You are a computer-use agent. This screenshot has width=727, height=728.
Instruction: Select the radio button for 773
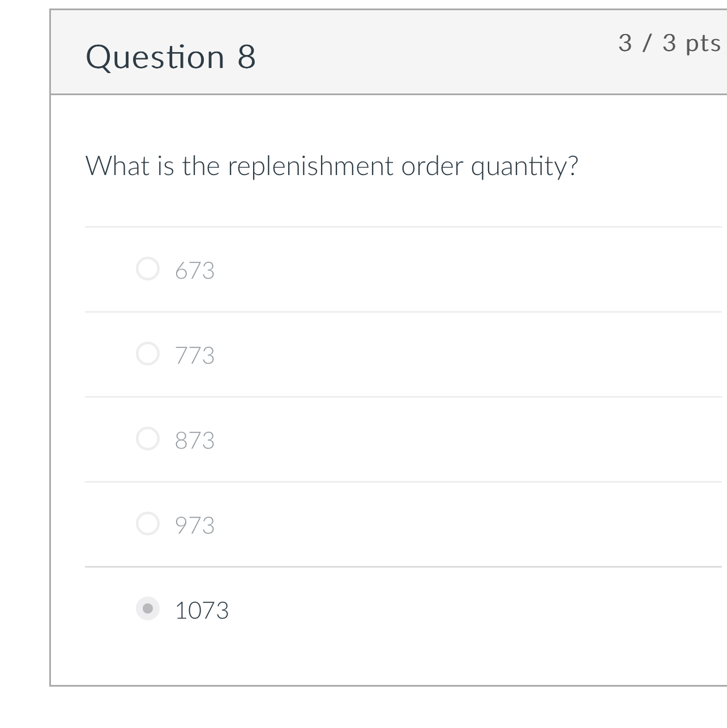(148, 354)
